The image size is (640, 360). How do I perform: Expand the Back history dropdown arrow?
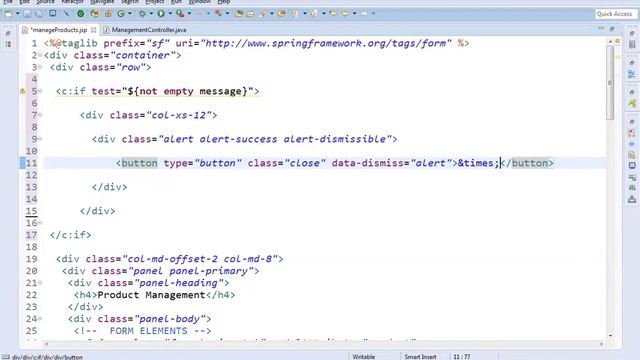pos(354,14)
